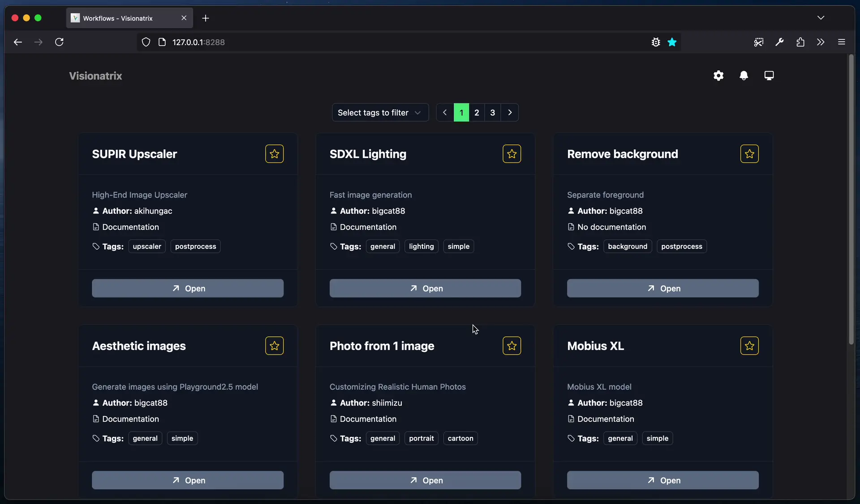860x504 pixels.
Task: Click the Visionatrix home logo text
Action: (x=95, y=76)
